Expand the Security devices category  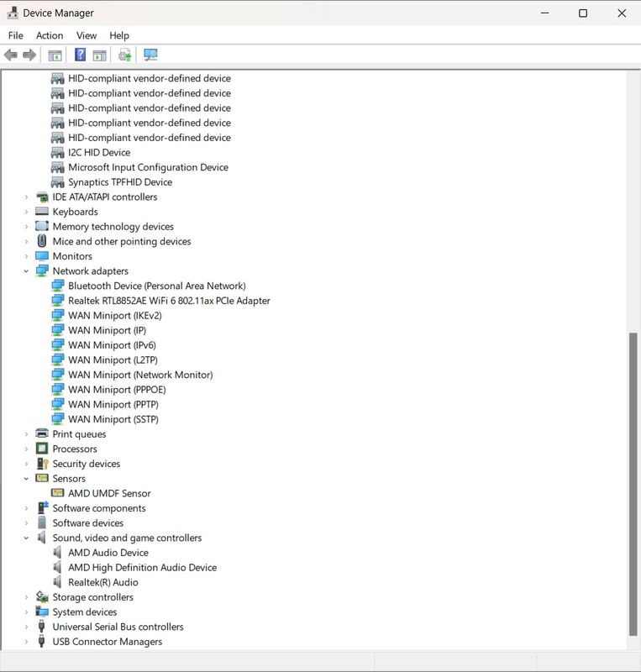(x=26, y=464)
